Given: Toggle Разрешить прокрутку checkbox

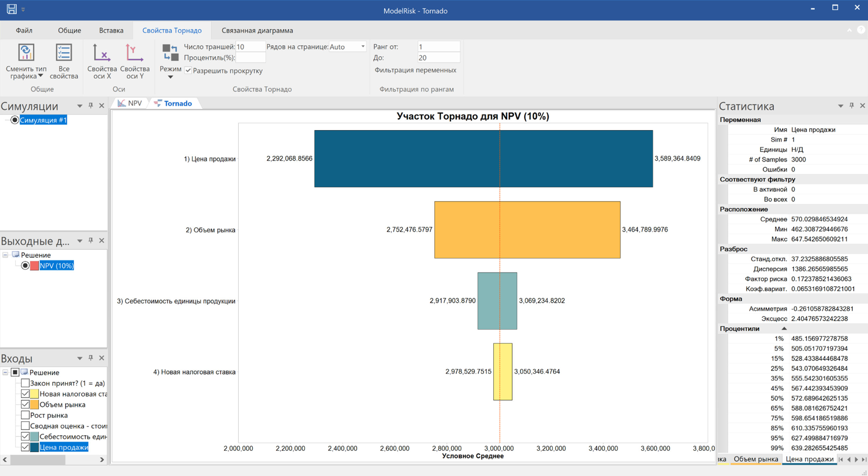Looking at the screenshot, I should coord(188,71).
